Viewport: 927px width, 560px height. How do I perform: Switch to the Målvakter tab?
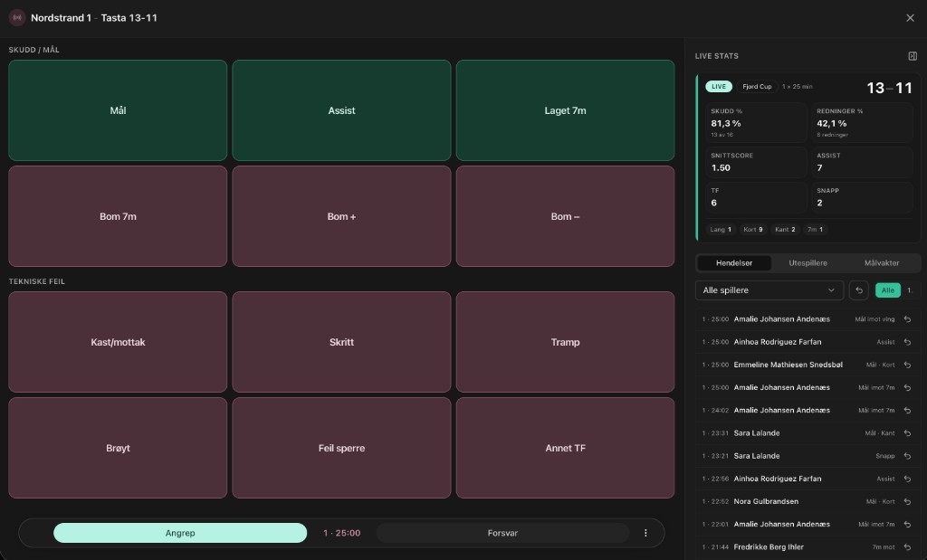(882, 263)
